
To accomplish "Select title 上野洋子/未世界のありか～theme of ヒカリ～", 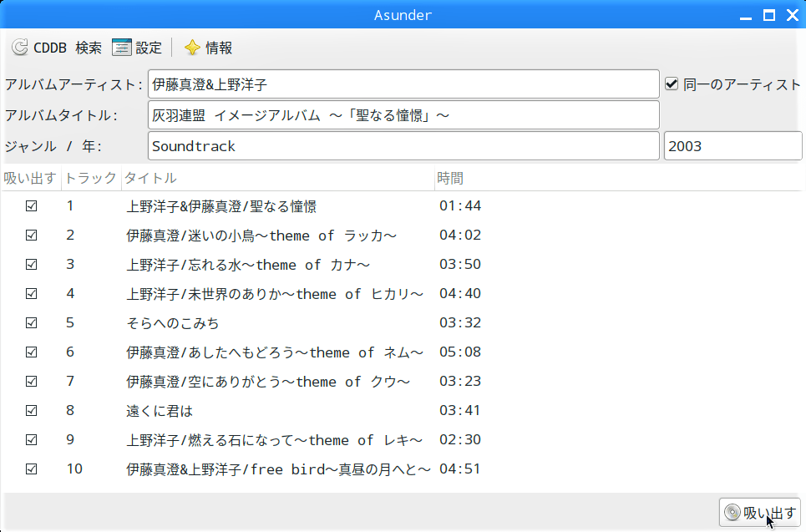I will [x=275, y=294].
